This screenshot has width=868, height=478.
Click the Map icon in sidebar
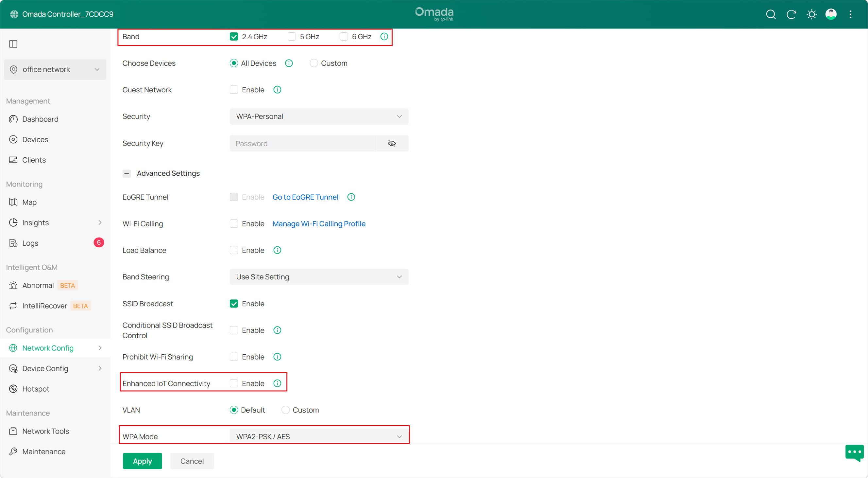point(13,202)
